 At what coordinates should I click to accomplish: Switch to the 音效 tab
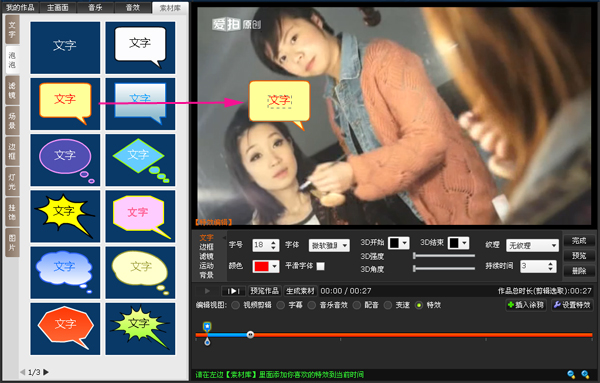pyautogui.click(x=133, y=7)
